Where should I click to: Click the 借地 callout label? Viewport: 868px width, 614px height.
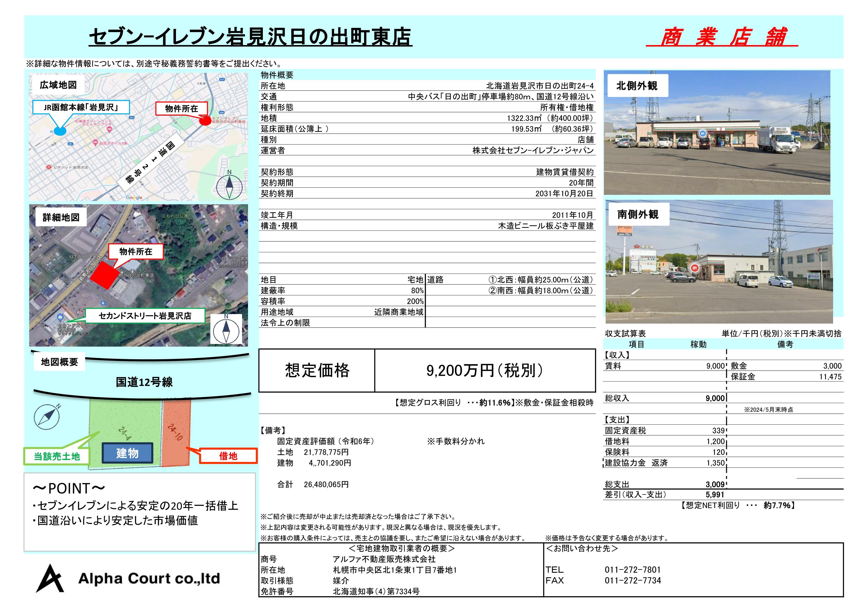[228, 456]
